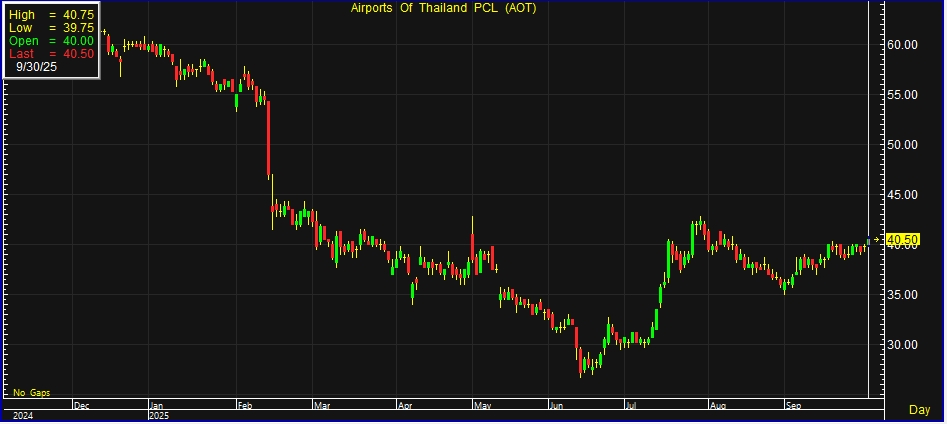Click the May month label on time axis
The height and width of the screenshot is (424, 947).
(481, 405)
